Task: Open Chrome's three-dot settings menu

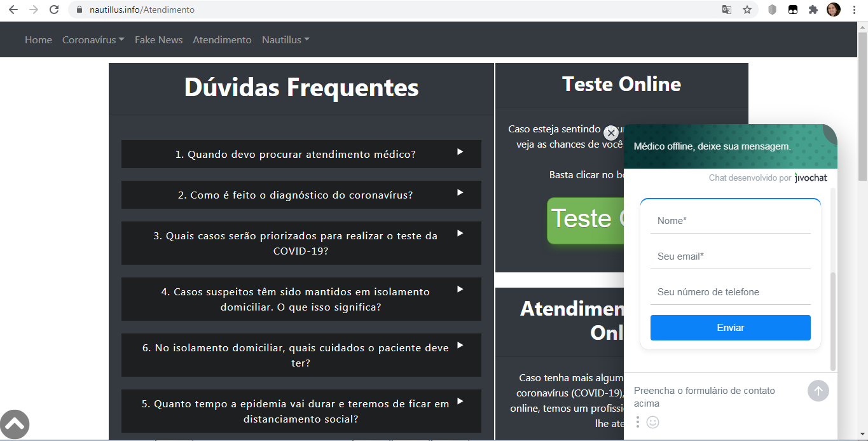Action: pyautogui.click(x=854, y=10)
